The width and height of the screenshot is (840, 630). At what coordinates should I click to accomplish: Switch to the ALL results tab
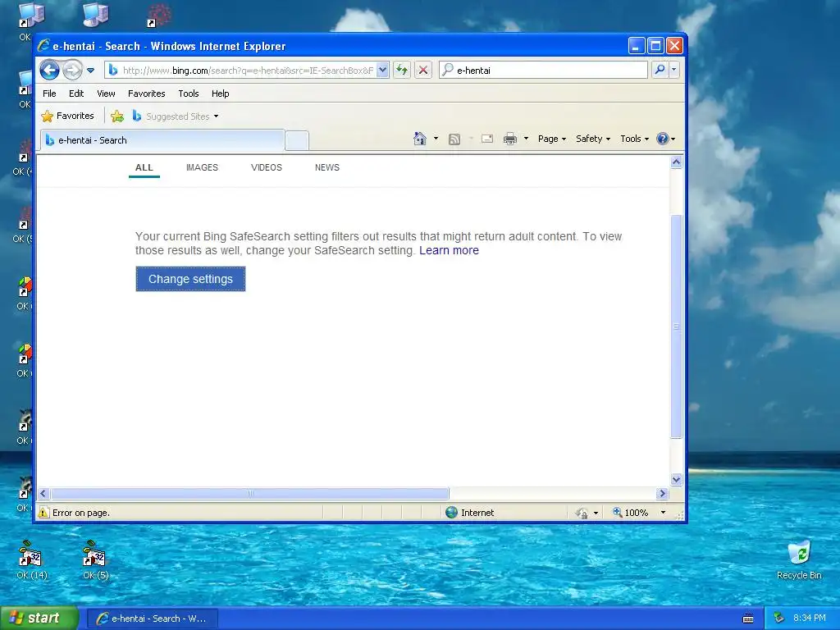[x=144, y=167]
